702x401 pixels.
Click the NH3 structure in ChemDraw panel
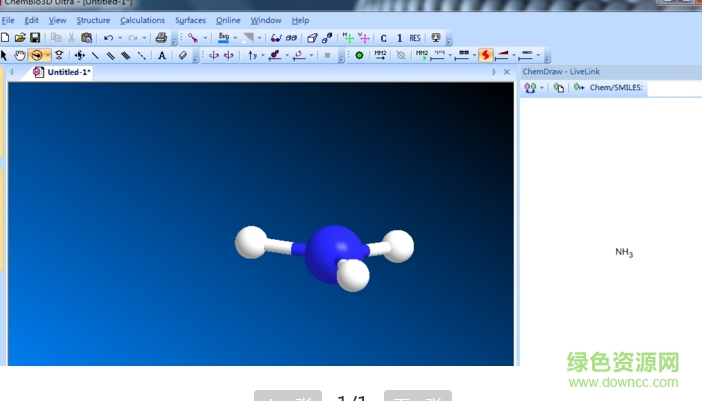point(624,253)
